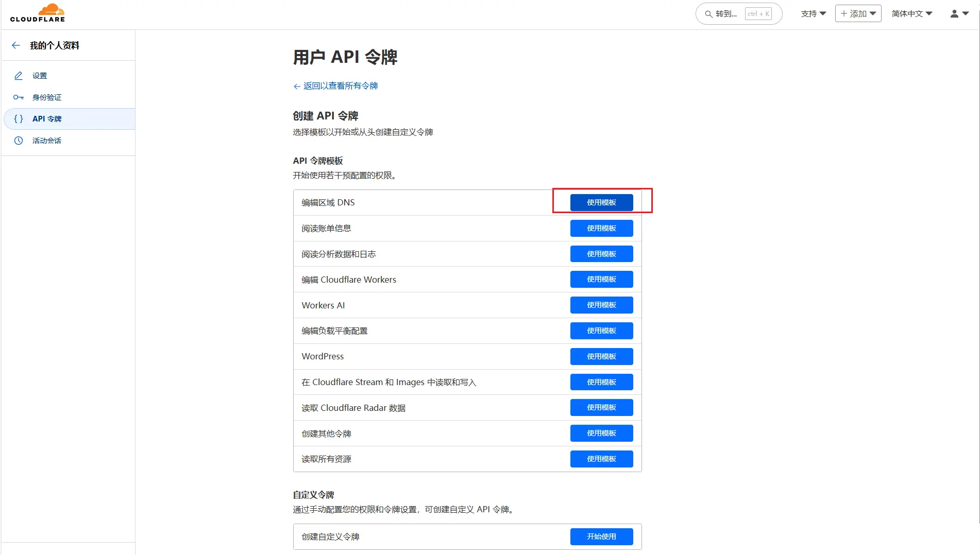Click the 读取所有资源 row label
Screen dimensions: 980x555
point(326,459)
